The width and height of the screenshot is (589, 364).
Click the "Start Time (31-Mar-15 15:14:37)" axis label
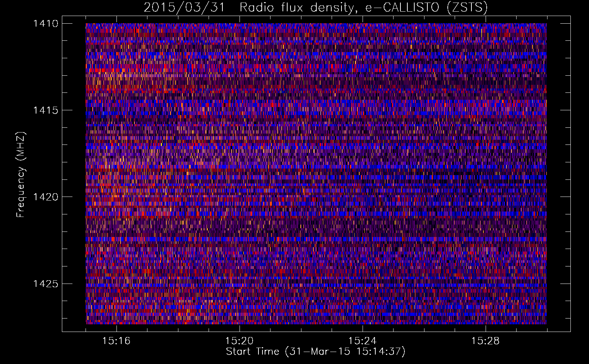(316, 352)
